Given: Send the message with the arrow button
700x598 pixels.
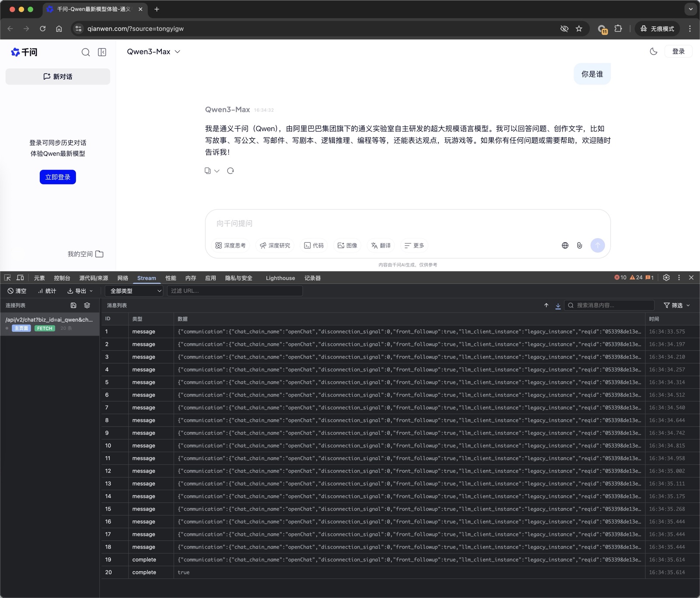Looking at the screenshot, I should pyautogui.click(x=598, y=245).
